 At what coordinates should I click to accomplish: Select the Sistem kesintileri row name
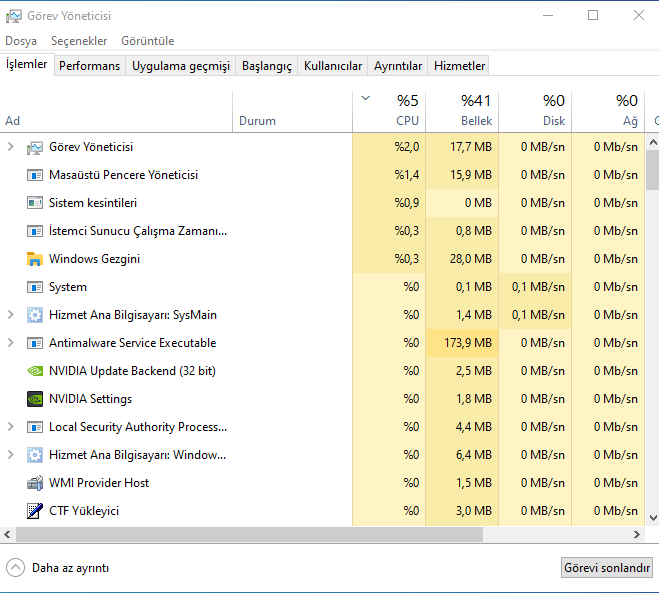(93, 203)
